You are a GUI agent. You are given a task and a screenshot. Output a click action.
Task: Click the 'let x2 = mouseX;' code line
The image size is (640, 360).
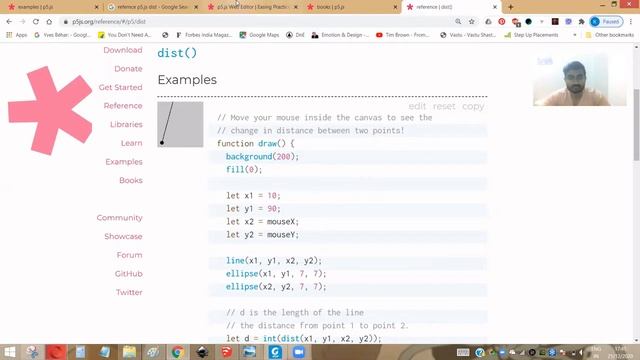[262, 222]
